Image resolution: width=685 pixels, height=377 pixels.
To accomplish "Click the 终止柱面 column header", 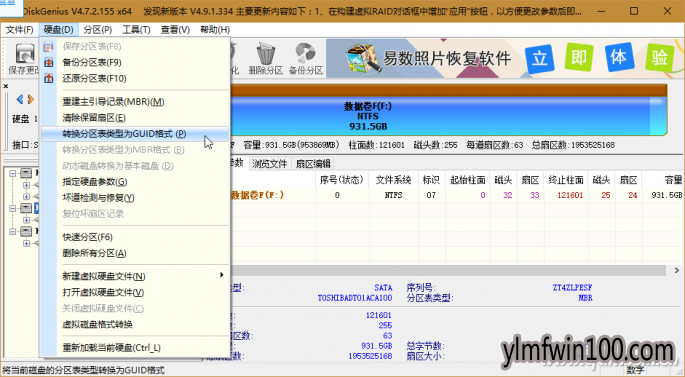I will 566,180.
